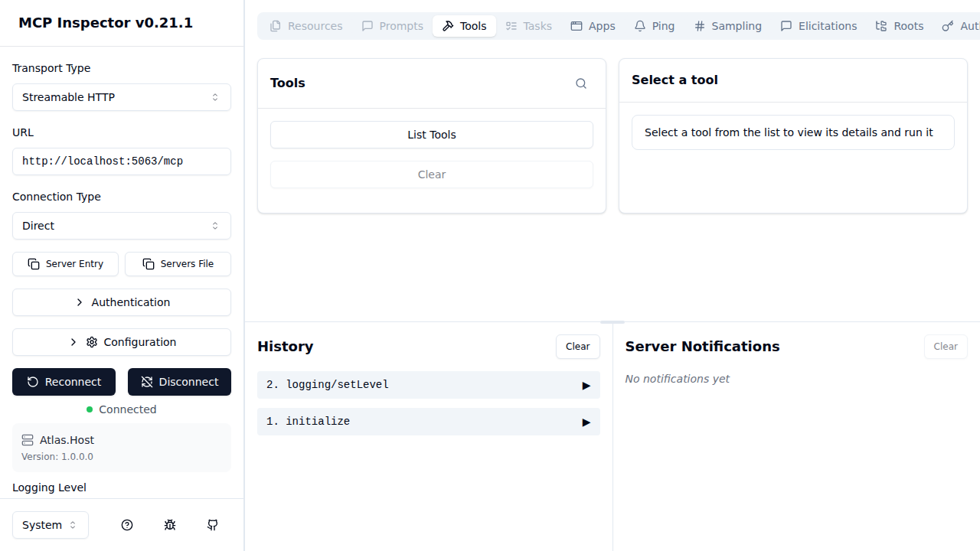The image size is (980, 551).
Task: Expand the Authentication section
Action: pos(121,302)
